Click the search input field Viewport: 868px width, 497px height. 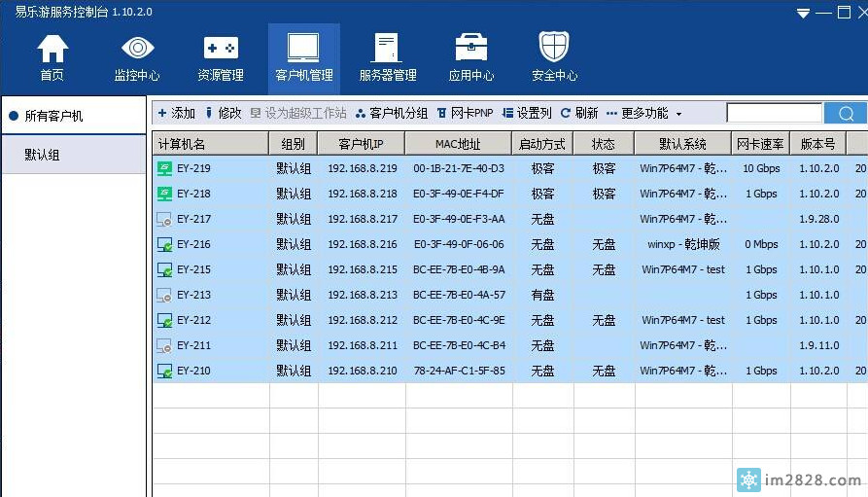774,114
